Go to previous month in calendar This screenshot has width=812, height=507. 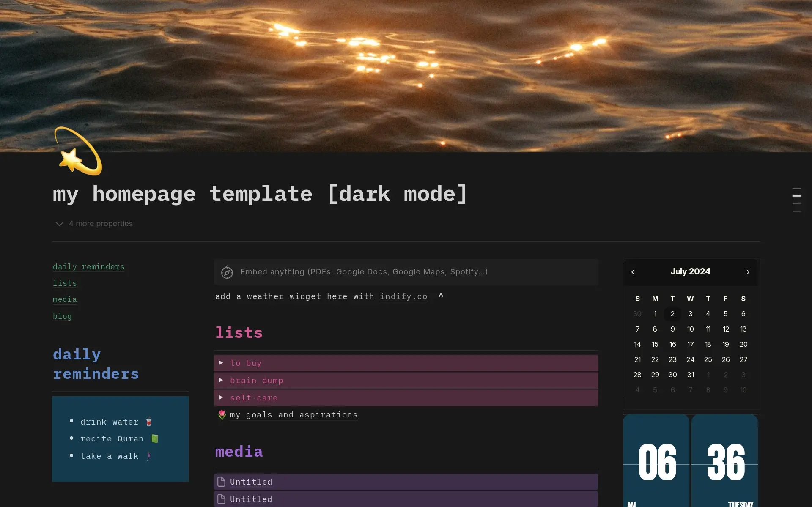(633, 272)
